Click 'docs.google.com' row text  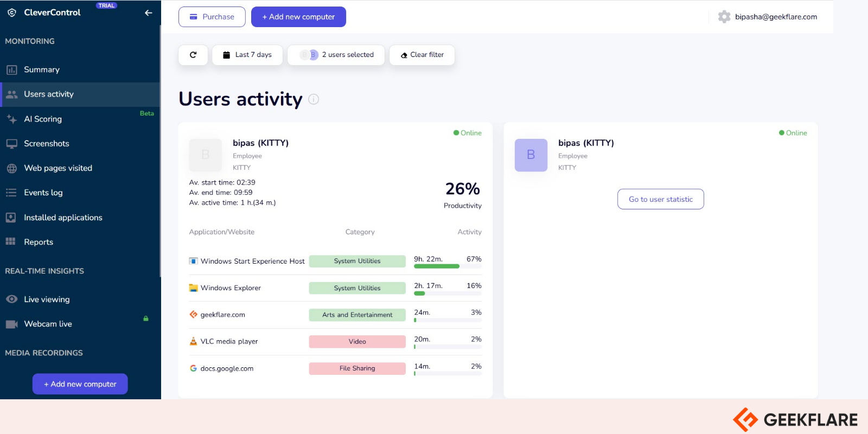coord(227,368)
